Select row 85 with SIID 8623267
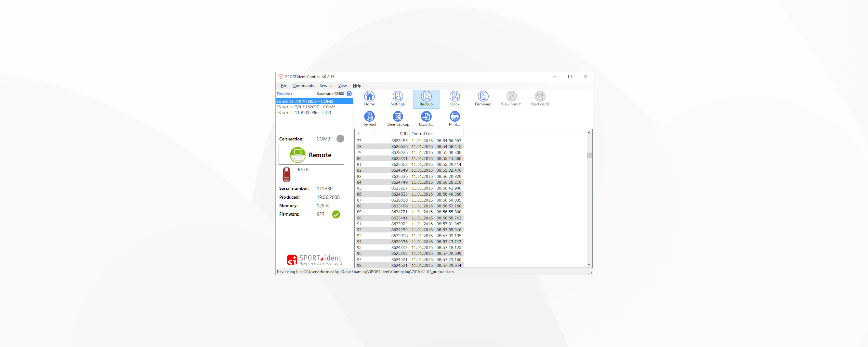The height and width of the screenshot is (347, 868). tap(409, 188)
